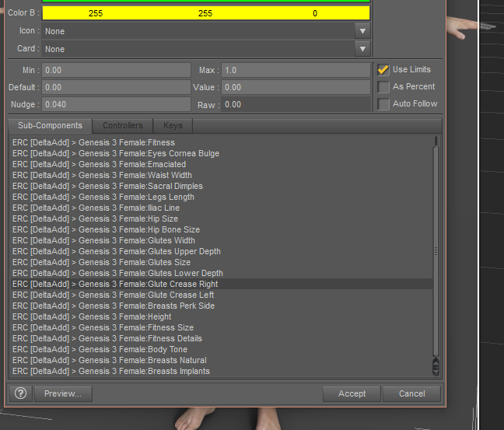This screenshot has height=430, width=504.
Task: Select row 'Genesis 3 Female:Legs Length'
Action: pyautogui.click(x=222, y=197)
